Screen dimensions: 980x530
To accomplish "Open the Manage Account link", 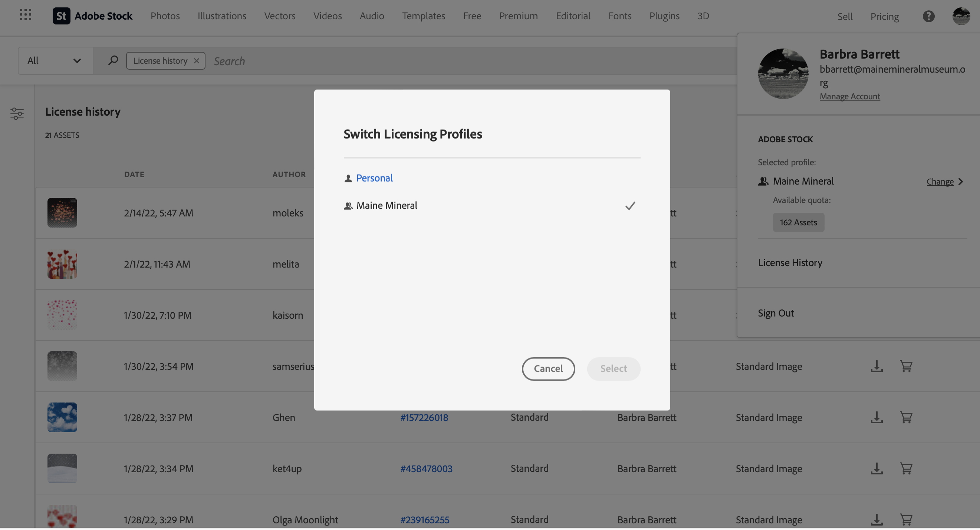I will pos(850,96).
